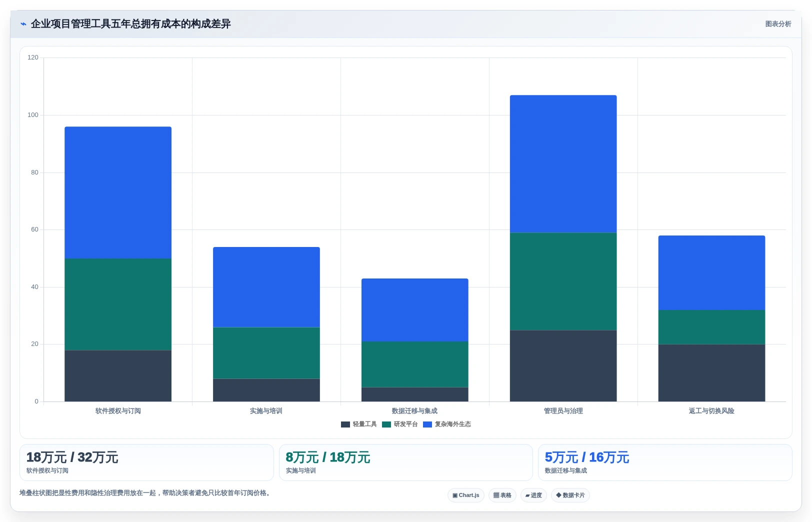Image resolution: width=812 pixels, height=522 pixels.
Task: Click green segment of 数据迁移与集成 bar
Action: click(415, 364)
